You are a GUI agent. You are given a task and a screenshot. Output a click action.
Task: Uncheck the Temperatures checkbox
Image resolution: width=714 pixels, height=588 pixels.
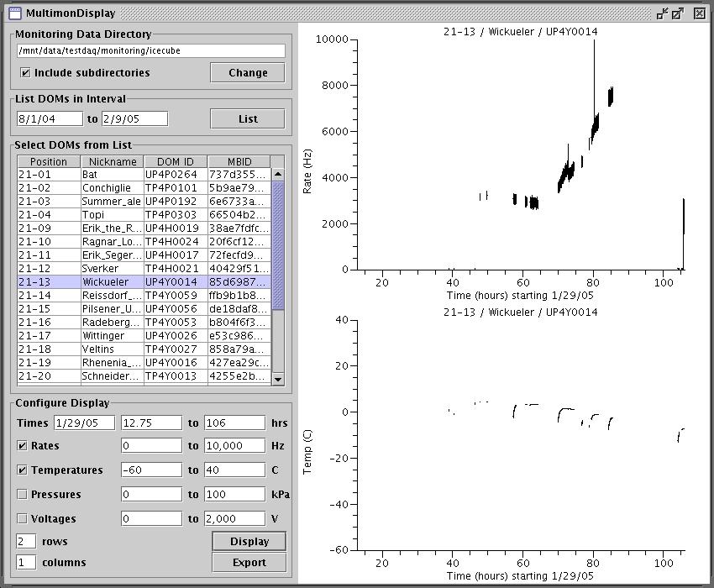[23, 470]
